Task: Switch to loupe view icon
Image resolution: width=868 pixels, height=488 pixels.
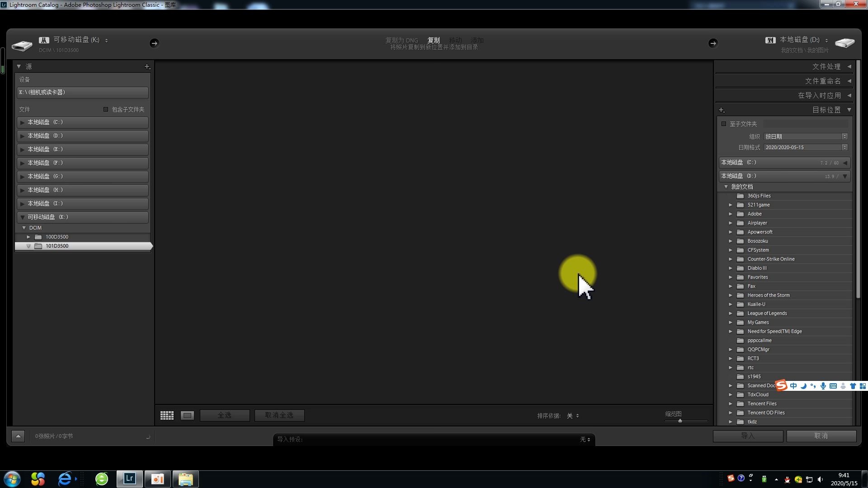Action: [x=187, y=415]
